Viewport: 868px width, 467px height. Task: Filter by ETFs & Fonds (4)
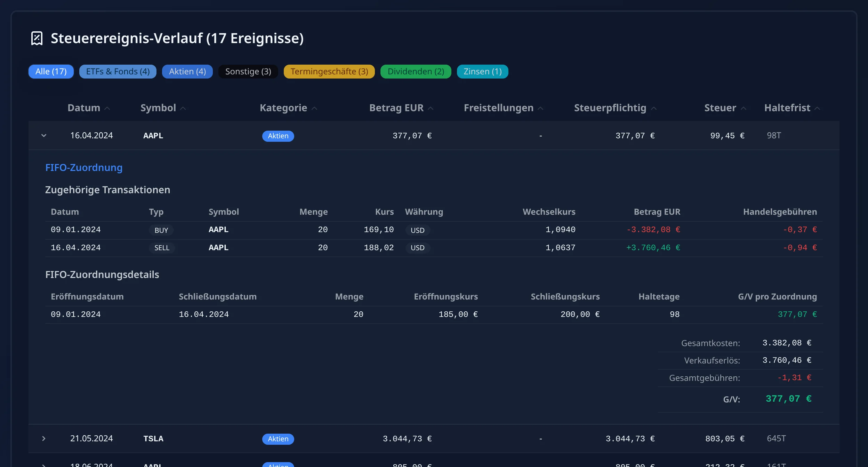tap(118, 72)
